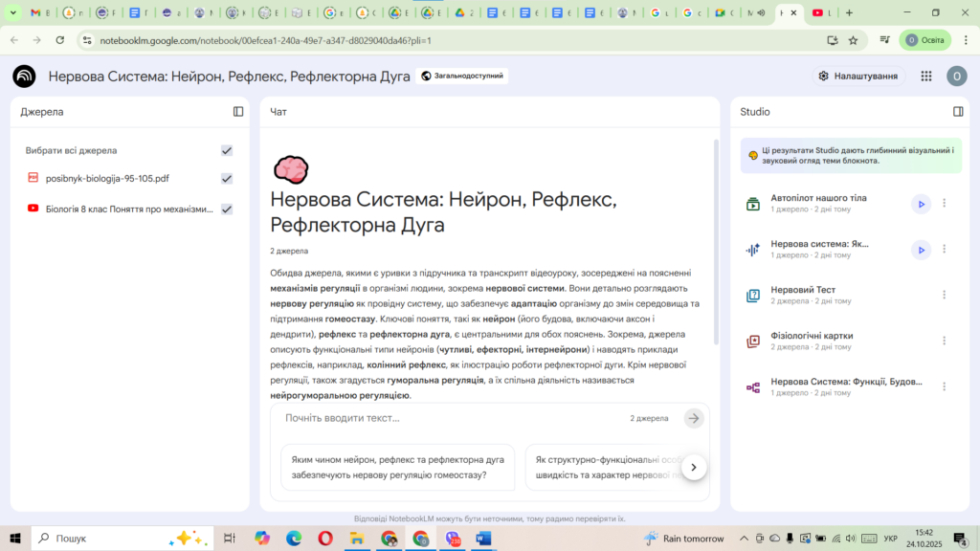Toggle the Вибрати всі джерела checkbox
Viewport: 980px width, 551px height.
pos(227,150)
